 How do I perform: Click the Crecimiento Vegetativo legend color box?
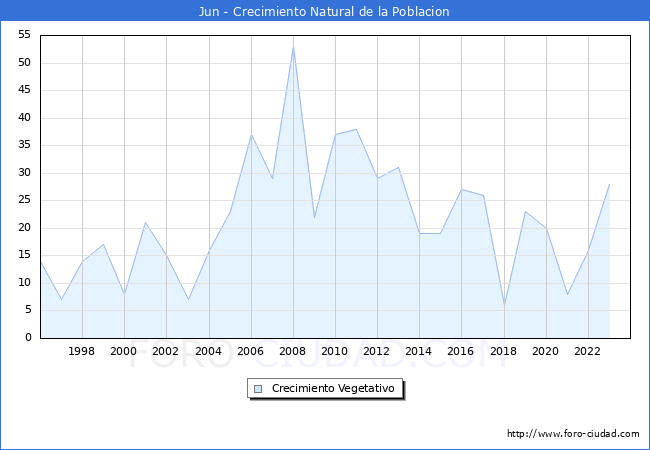point(258,389)
